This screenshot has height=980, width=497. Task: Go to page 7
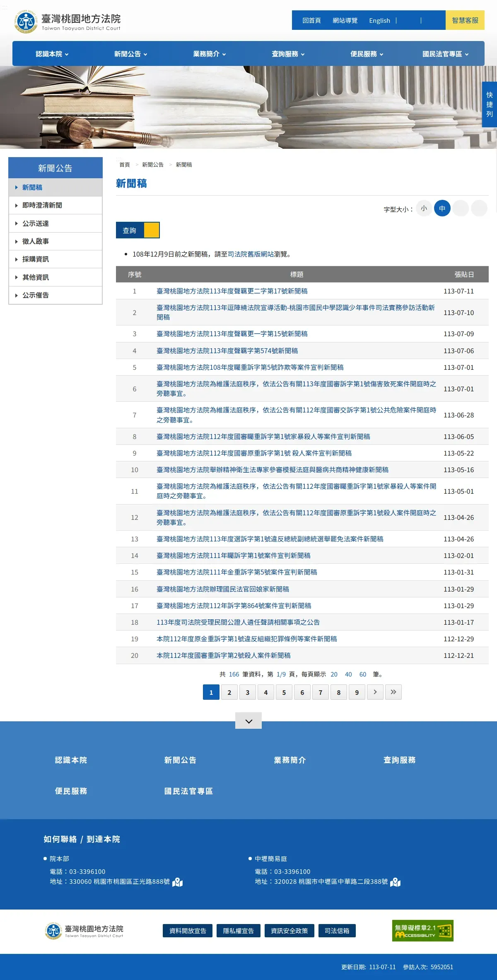(321, 692)
